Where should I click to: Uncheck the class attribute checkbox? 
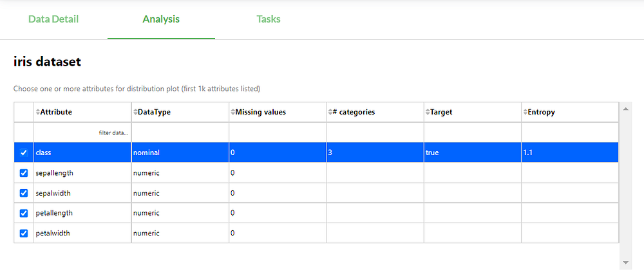tap(24, 153)
